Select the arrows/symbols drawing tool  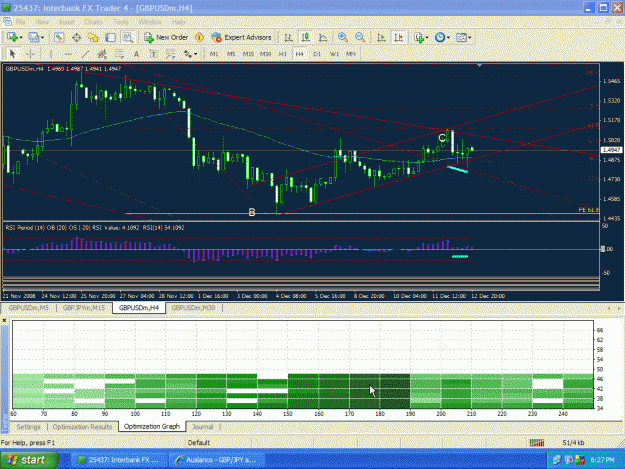click(187, 54)
